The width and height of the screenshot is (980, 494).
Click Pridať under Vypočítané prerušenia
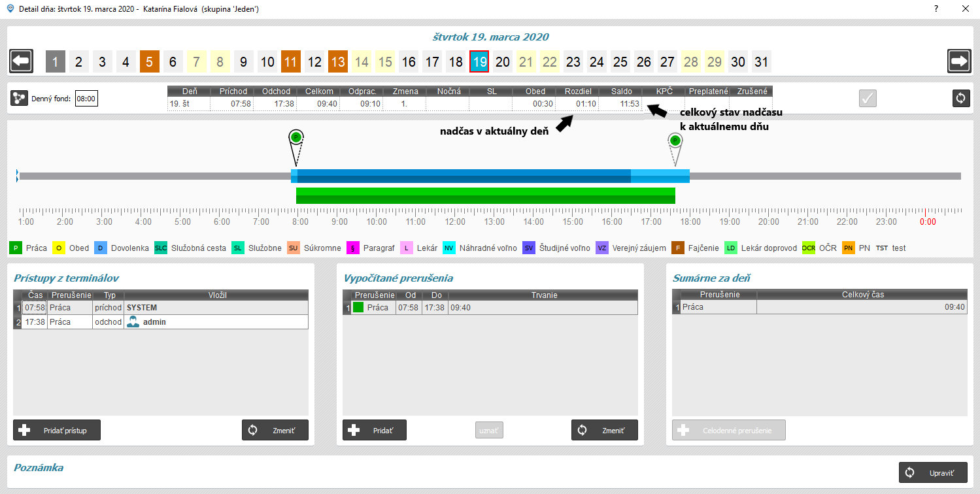[374, 431]
